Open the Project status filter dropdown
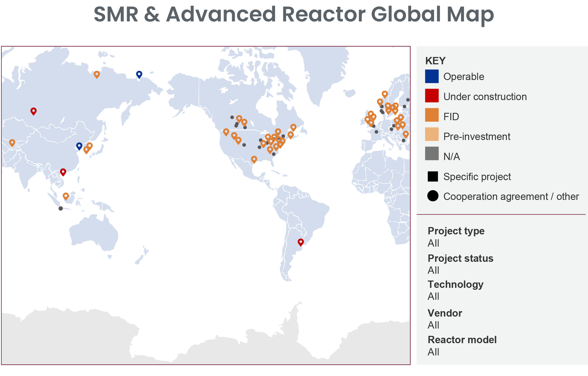The image size is (588, 376). [433, 270]
